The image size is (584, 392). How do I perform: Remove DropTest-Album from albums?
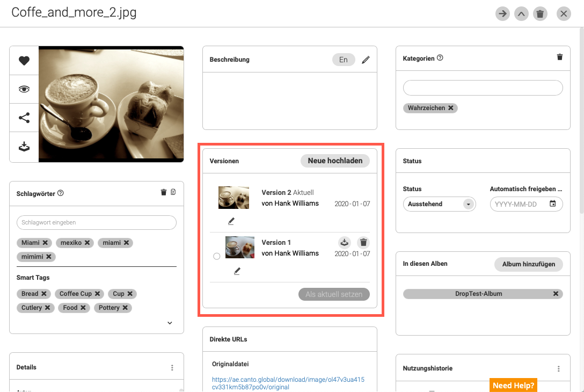click(x=556, y=294)
